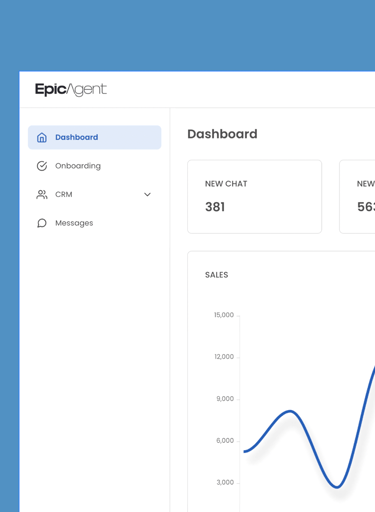375x512 pixels.
Task: Click the Dashboard home icon
Action: (42, 137)
